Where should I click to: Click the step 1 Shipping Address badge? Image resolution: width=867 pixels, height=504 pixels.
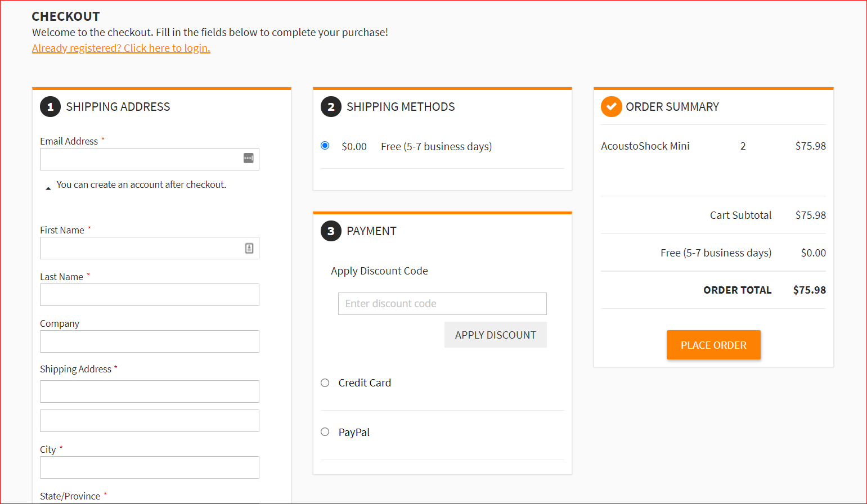(50, 106)
